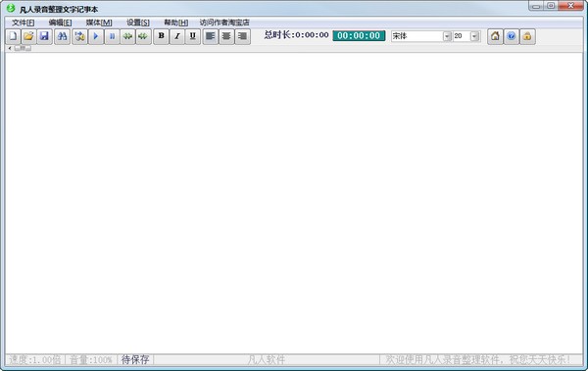Fast-forward audio with the right green arrows button
Viewport: 588px width, 371px height.
click(143, 36)
